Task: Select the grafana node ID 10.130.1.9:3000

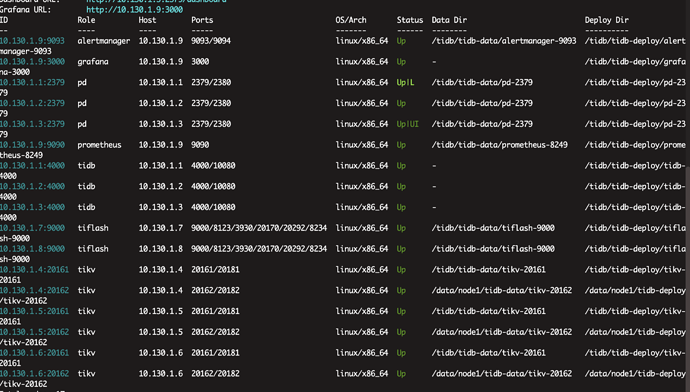Action: (32, 62)
